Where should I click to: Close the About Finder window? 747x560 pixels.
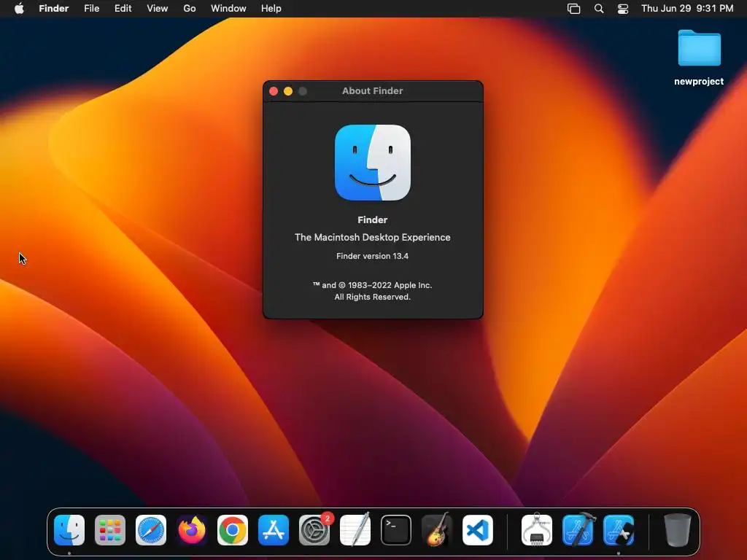[274, 91]
